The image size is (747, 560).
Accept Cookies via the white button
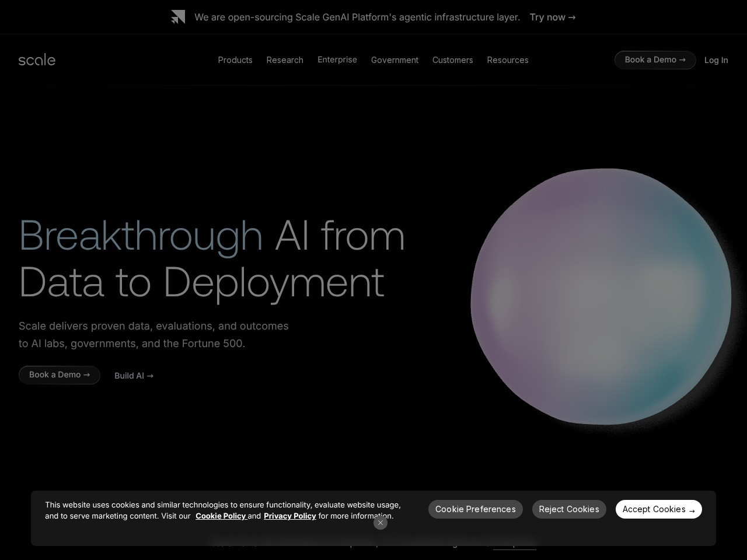point(658,509)
